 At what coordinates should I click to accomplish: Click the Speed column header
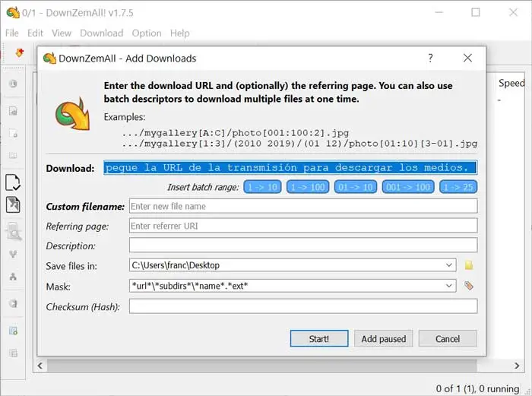pyautogui.click(x=511, y=83)
